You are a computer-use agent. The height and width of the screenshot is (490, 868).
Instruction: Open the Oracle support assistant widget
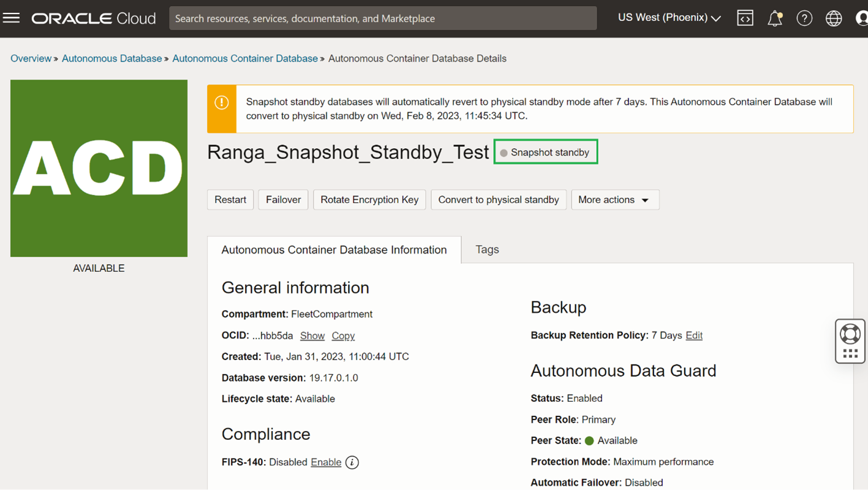(850, 341)
